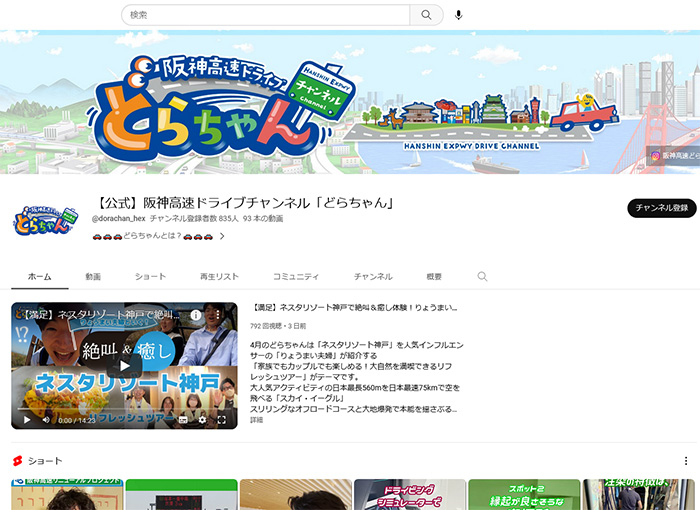The image size is (700, 510).
Task: Open the Instagram link on banner
Action: click(673, 155)
